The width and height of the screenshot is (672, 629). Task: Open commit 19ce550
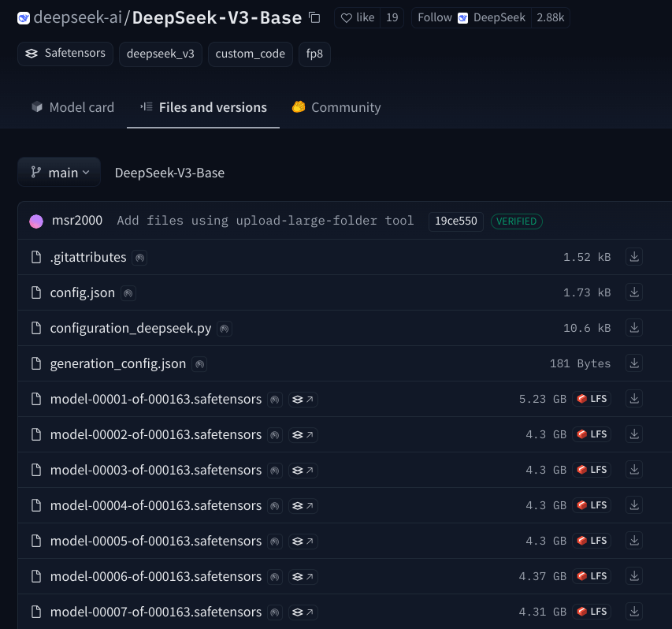pyautogui.click(x=456, y=221)
